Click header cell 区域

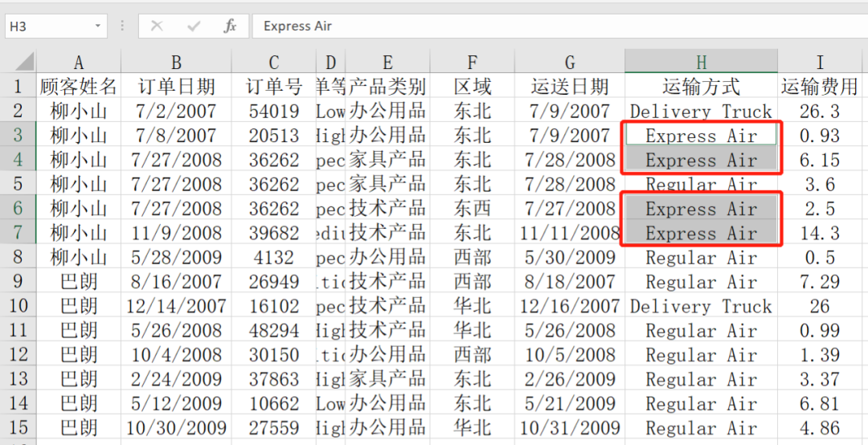point(473,86)
